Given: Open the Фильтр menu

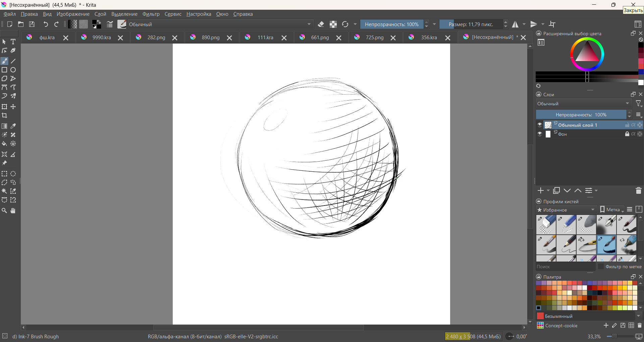Looking at the screenshot, I should tap(151, 14).
